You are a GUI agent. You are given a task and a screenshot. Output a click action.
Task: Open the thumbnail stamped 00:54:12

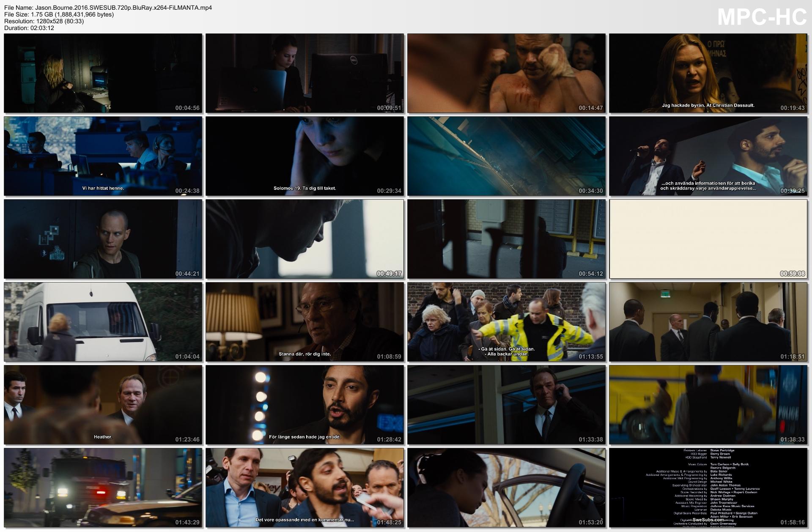(x=507, y=239)
